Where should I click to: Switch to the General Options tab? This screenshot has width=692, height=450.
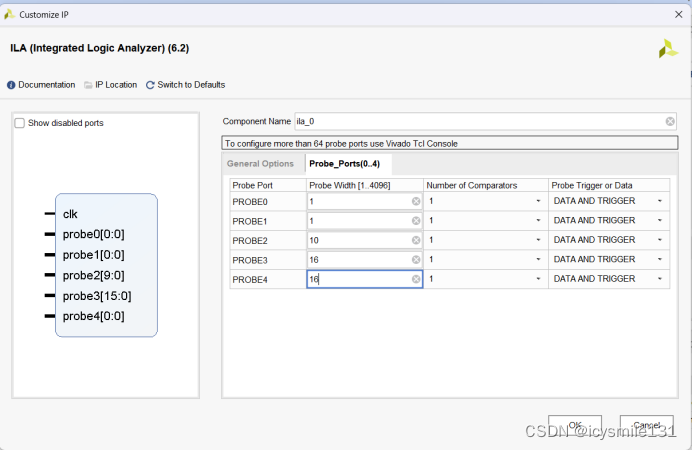(260, 164)
